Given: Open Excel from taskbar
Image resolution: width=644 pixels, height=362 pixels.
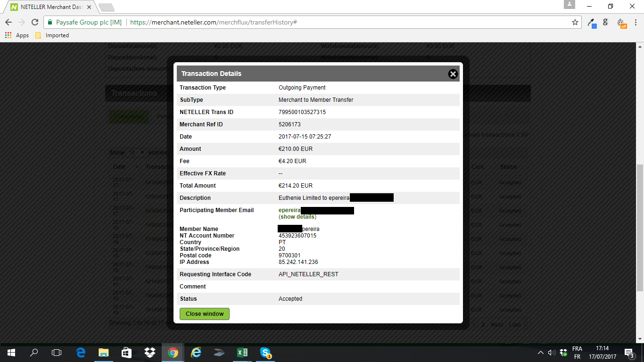Looking at the screenshot, I should click(x=242, y=352).
